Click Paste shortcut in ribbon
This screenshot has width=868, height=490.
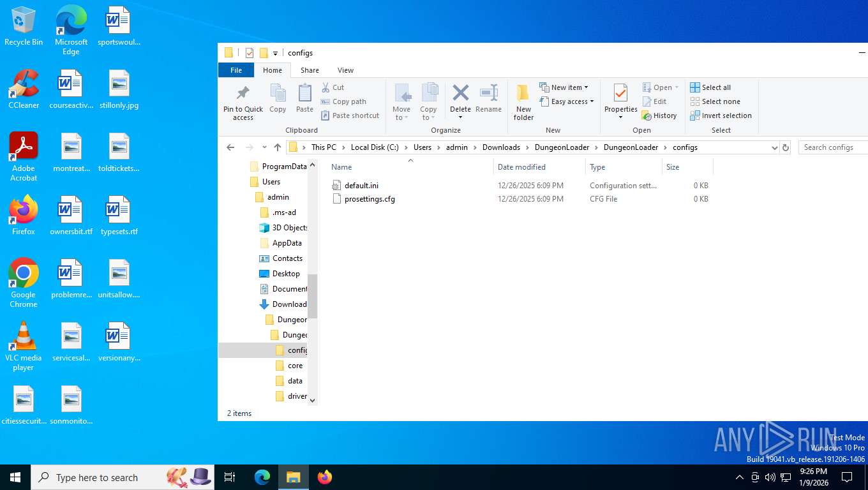(350, 115)
